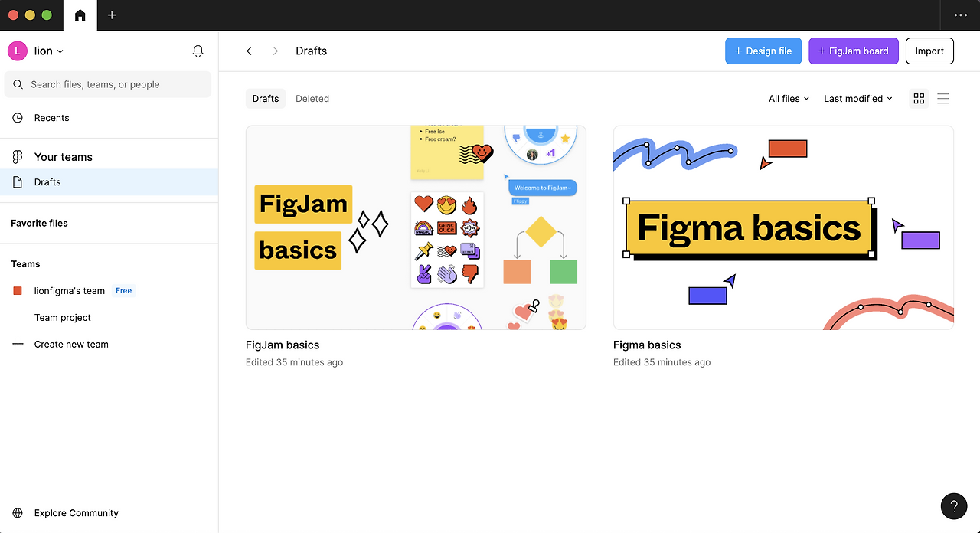Click "Edited 35 minutes ago" under Figma basics
The image size is (980, 533).
(661, 362)
